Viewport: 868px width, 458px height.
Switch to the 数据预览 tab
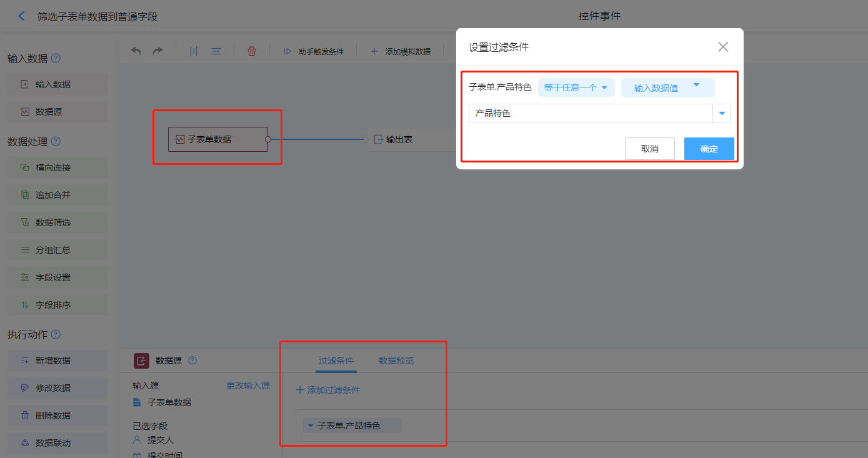(396, 361)
